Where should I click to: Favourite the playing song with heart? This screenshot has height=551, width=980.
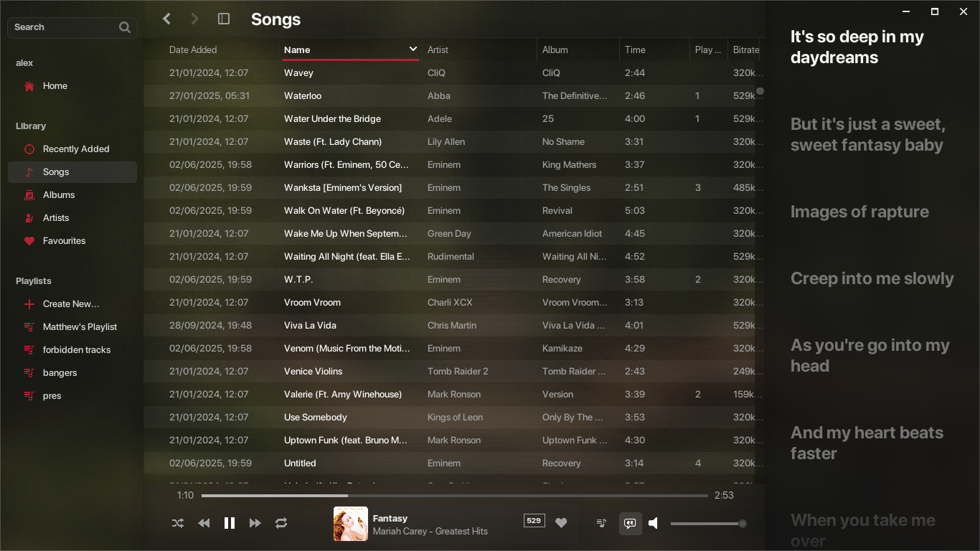pyautogui.click(x=561, y=523)
